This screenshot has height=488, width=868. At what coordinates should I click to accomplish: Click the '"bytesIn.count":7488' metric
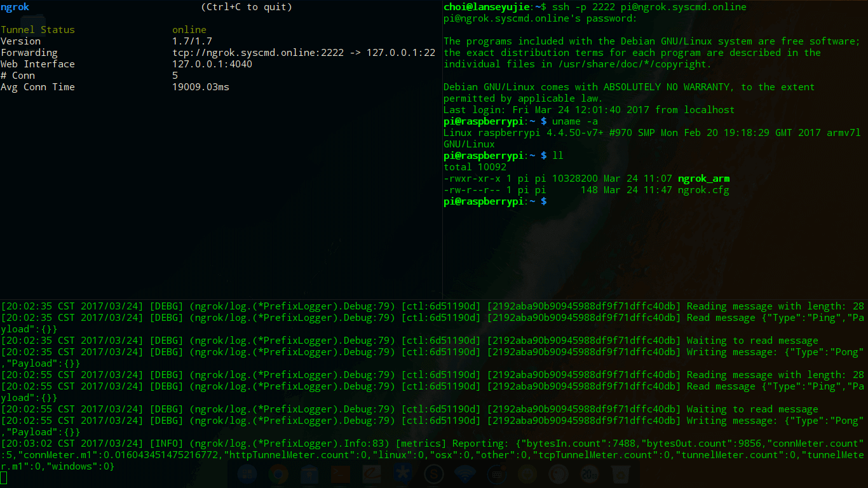coord(578,444)
